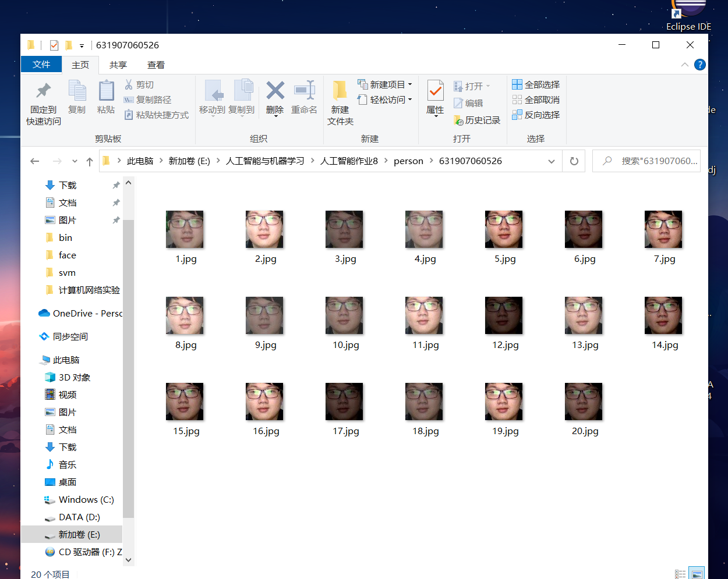Click Invert selection command
The width and height of the screenshot is (728, 579).
pos(536,115)
